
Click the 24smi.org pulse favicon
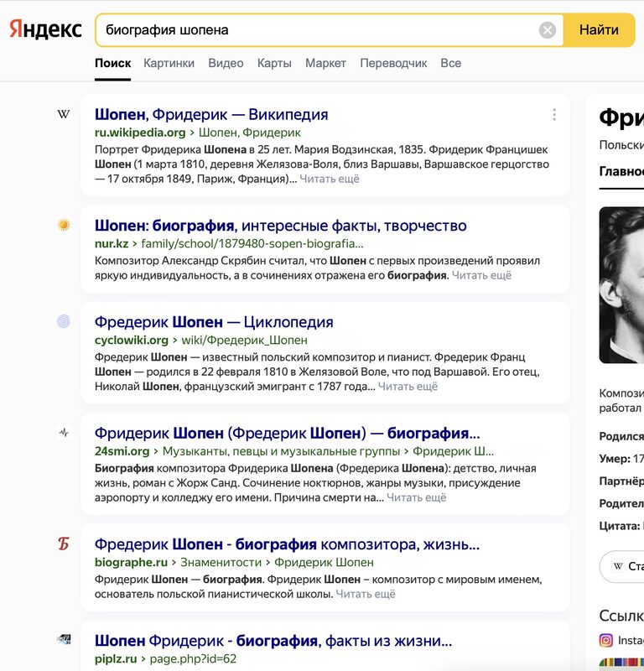[x=64, y=433]
